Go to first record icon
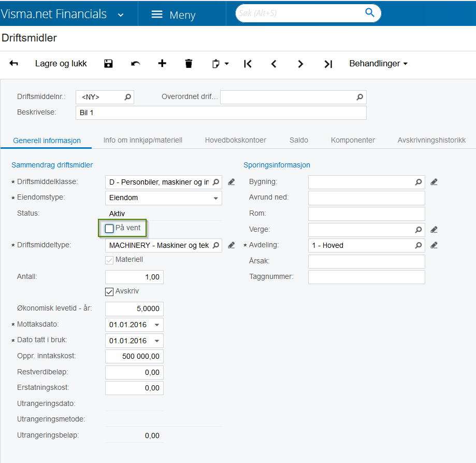The width and height of the screenshot is (476, 463). 248,64
